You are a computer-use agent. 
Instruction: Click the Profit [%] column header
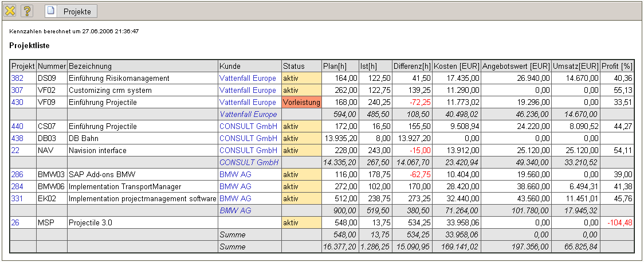pos(618,66)
